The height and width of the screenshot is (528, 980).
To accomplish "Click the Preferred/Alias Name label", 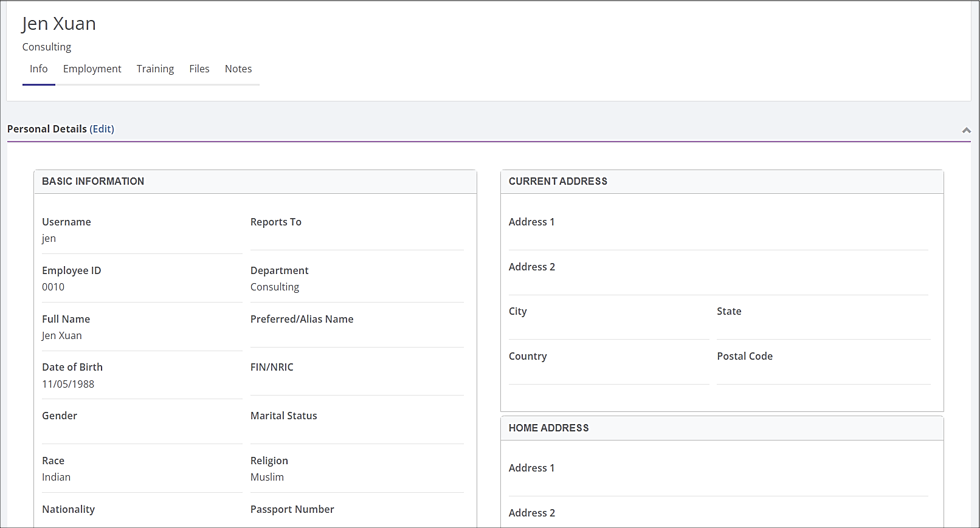I will (302, 319).
